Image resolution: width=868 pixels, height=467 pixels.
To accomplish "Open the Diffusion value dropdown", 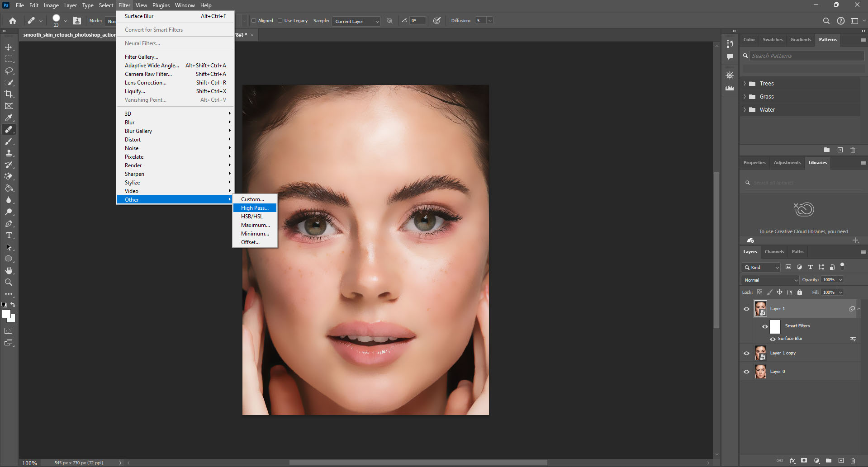I will tap(490, 21).
